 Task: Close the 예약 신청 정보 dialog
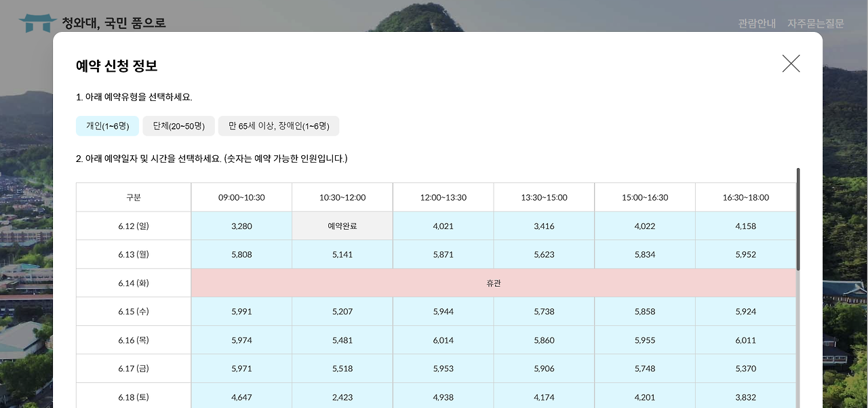[791, 64]
